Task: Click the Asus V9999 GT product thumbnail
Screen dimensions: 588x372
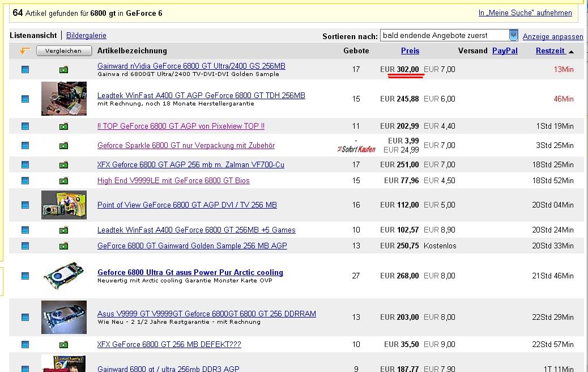Action: point(64,317)
